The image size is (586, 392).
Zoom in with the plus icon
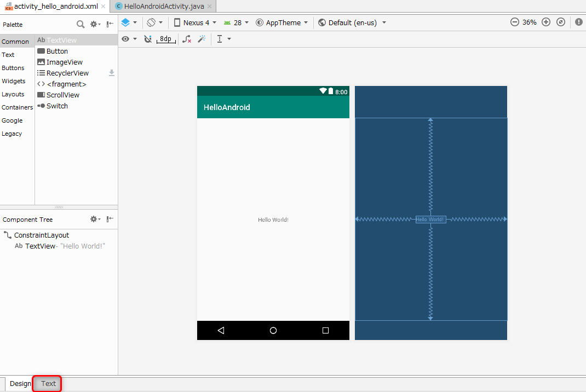coord(546,22)
